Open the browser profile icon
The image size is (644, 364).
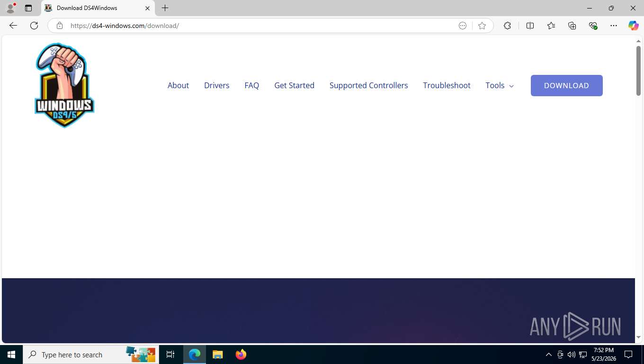(10, 8)
